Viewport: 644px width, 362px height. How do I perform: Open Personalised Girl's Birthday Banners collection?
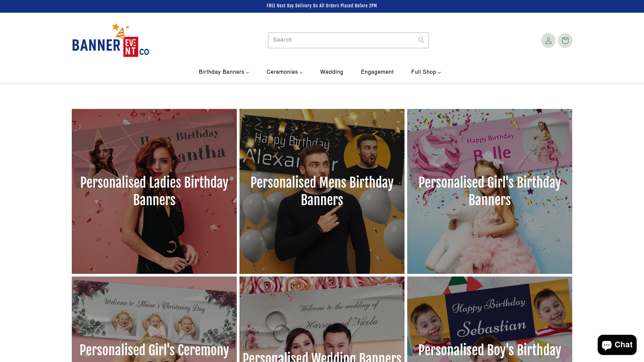[x=490, y=191]
